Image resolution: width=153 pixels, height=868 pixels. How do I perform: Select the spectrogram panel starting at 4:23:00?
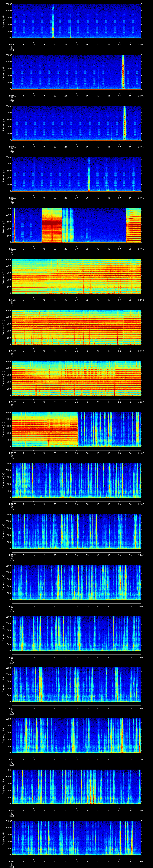(77, 72)
